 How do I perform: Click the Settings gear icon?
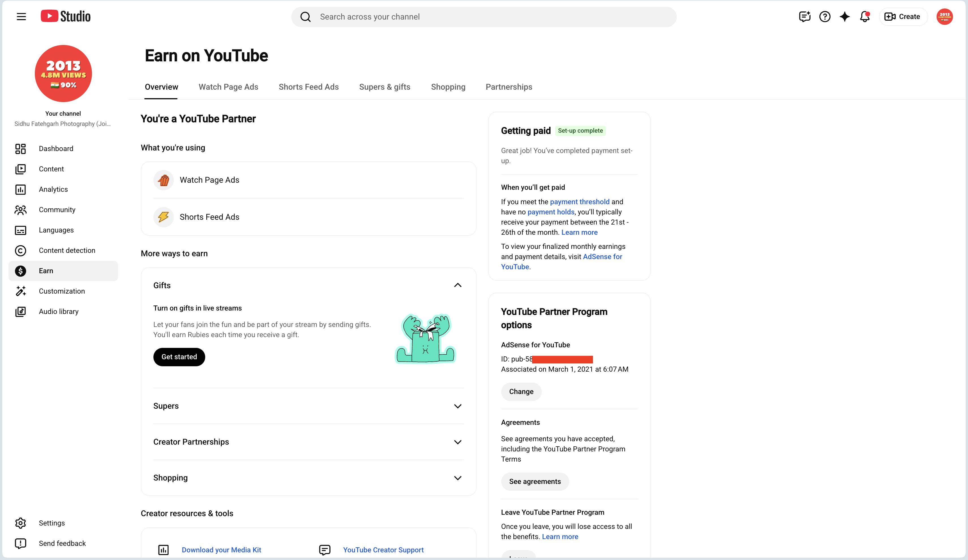tap(20, 523)
